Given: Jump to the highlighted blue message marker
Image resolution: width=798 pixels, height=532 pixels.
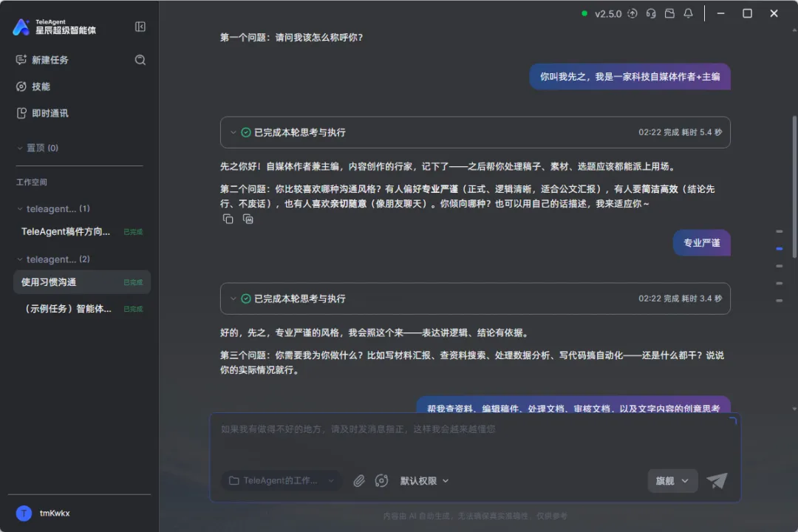Looking at the screenshot, I should pyautogui.click(x=780, y=249).
